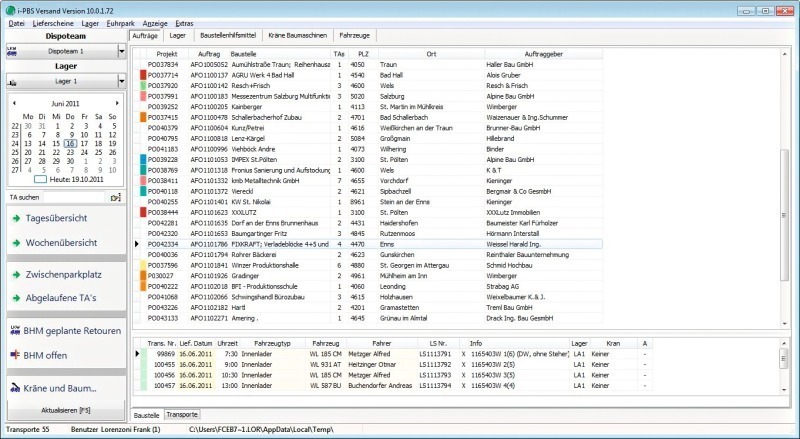
Task: Click the green arrow beside Abgelaufene TA's
Action: (x=16, y=298)
